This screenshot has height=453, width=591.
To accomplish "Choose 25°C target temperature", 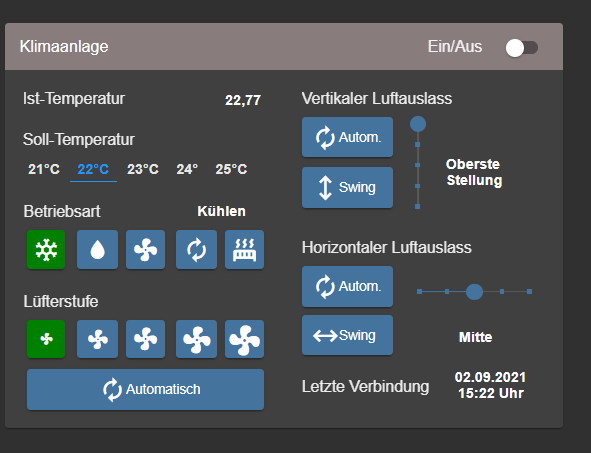I will [231, 169].
